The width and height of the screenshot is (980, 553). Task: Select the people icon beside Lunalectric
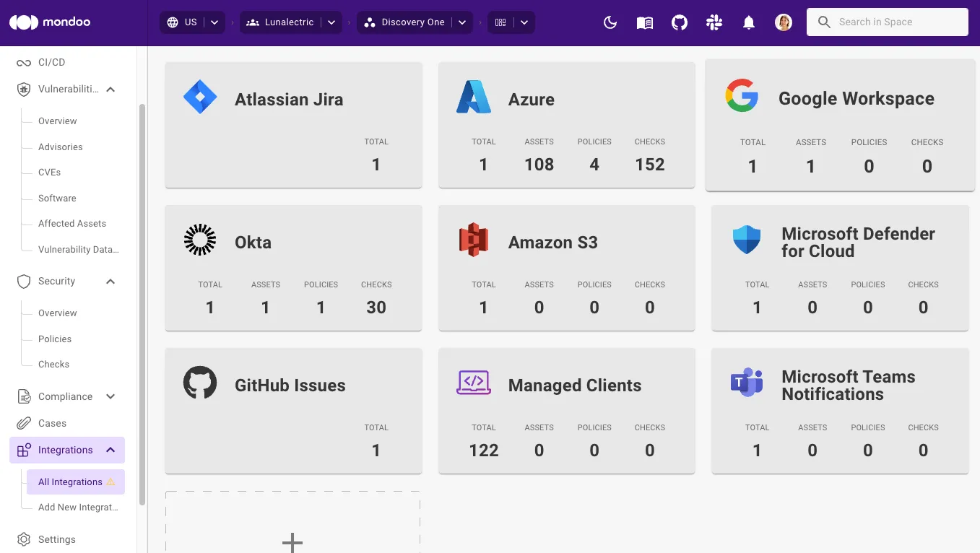point(253,22)
